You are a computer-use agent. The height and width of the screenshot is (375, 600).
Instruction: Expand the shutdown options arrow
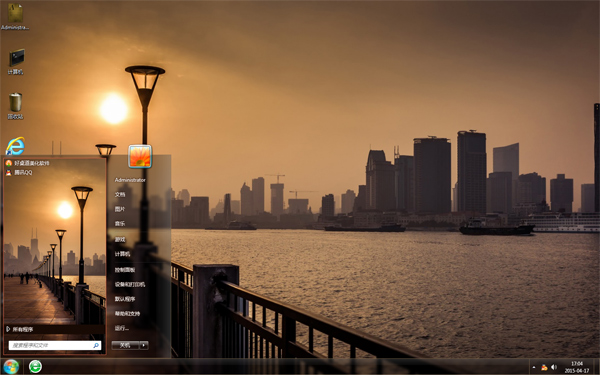click(144, 345)
